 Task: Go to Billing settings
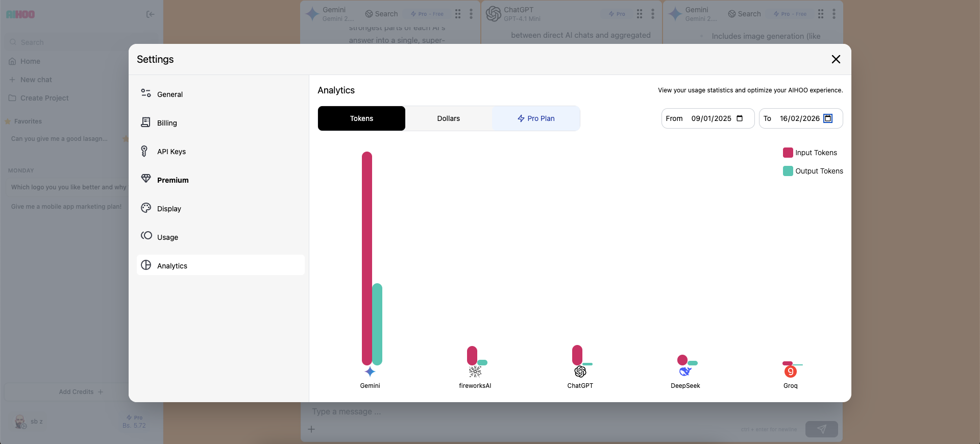tap(167, 123)
